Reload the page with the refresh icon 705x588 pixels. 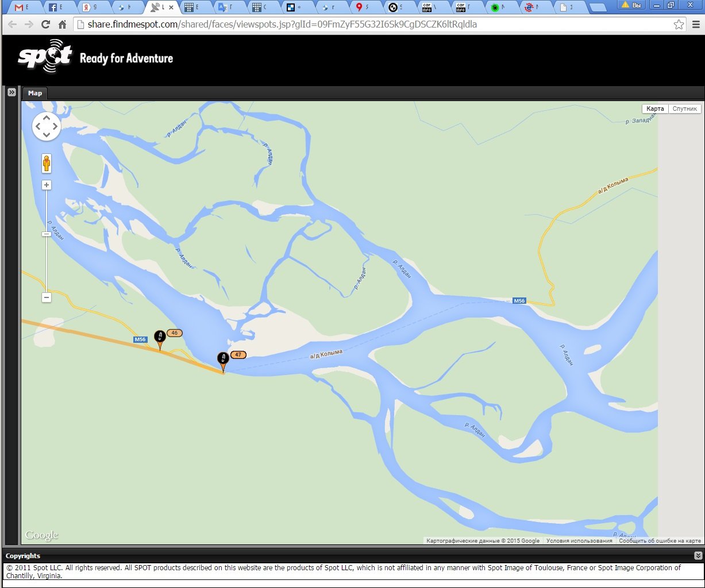46,25
